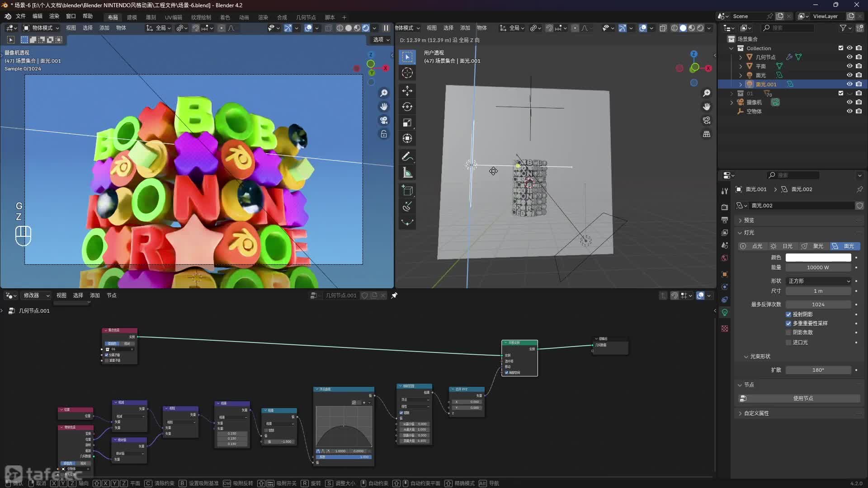Open the Object Data light properties tab

(x=725, y=312)
